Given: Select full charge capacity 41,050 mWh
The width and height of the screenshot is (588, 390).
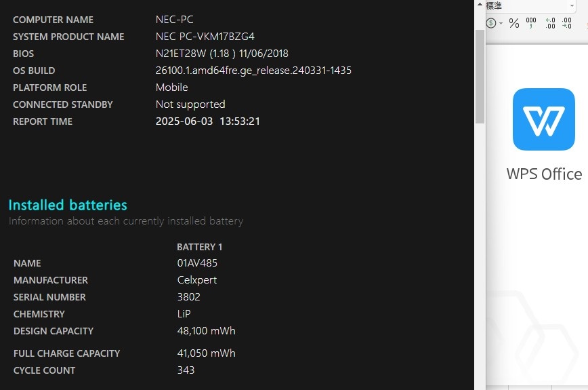Looking at the screenshot, I should pos(206,353).
